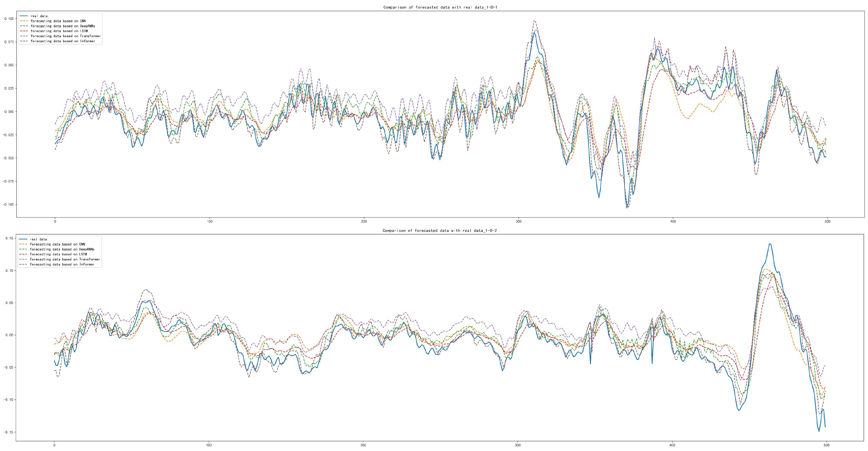Click Transformer legend label in top chart

click(x=65, y=36)
